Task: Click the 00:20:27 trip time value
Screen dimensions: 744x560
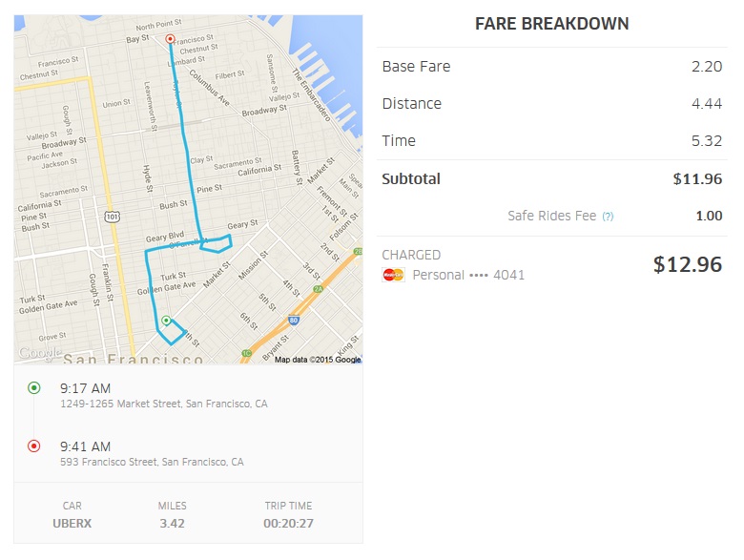Action: coord(288,524)
